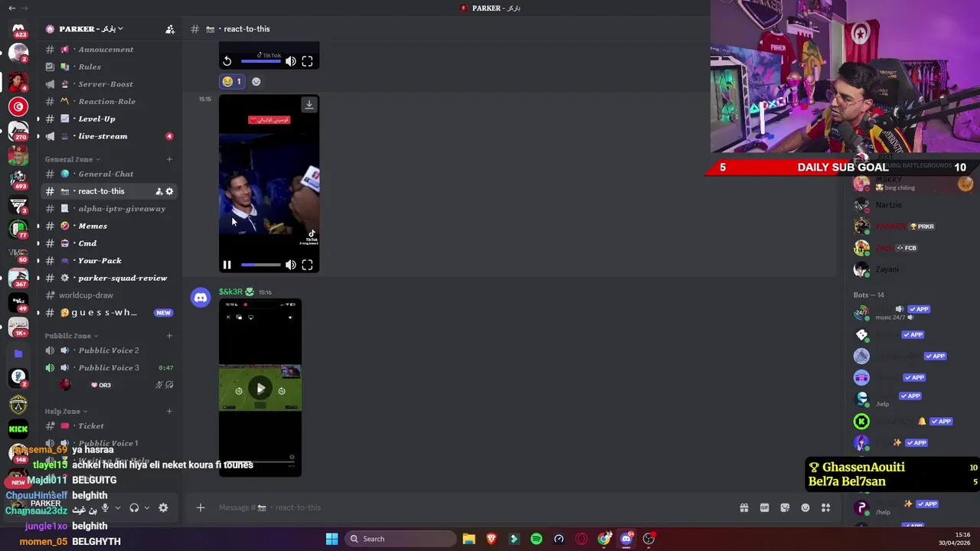The height and width of the screenshot is (551, 980).
Task: Seek the playing TikTok video progress bar
Action: [x=260, y=265]
